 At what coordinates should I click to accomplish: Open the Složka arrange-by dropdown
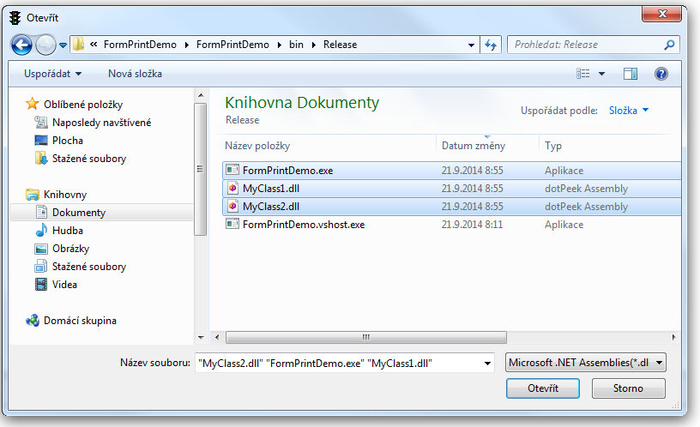pyautogui.click(x=629, y=110)
